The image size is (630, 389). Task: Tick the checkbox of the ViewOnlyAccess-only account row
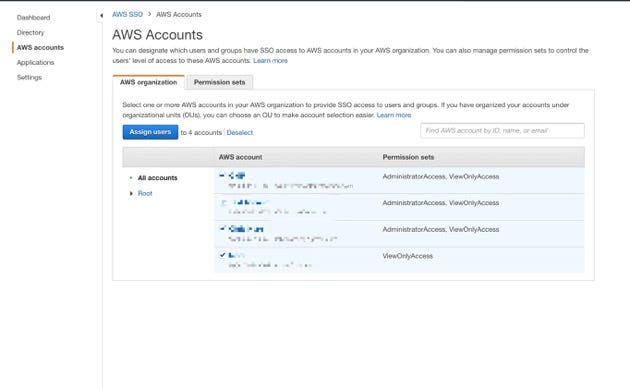click(x=223, y=255)
